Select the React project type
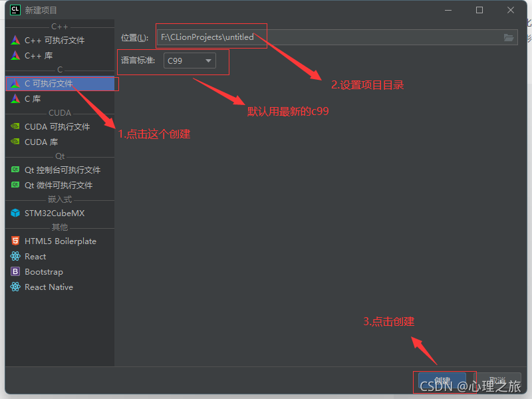The image size is (532, 399). pyautogui.click(x=60, y=257)
